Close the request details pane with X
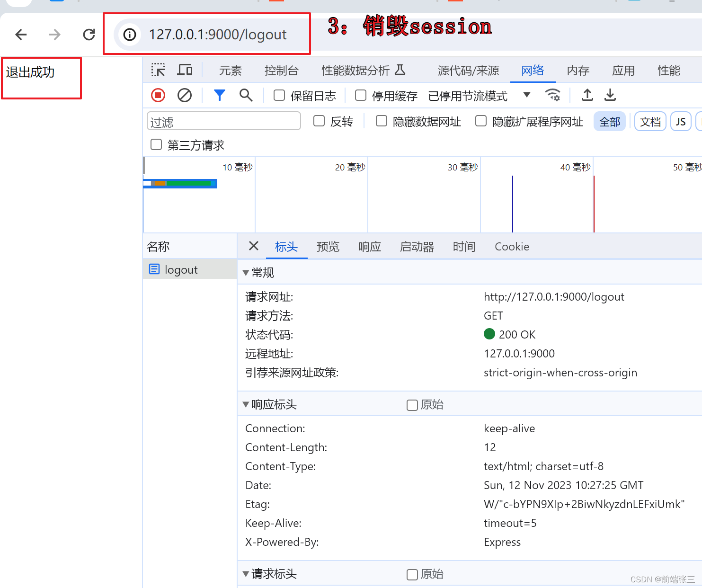This screenshot has height=588, width=702. [254, 246]
